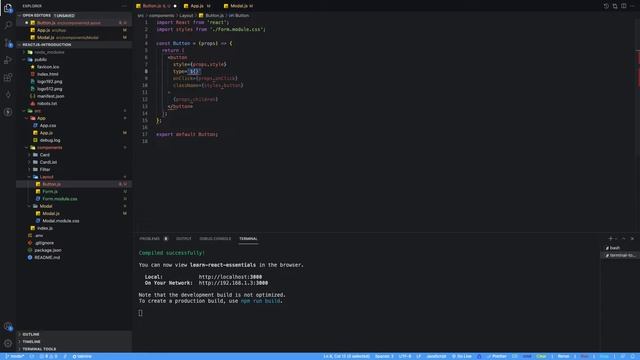Close the terminal panel with the X icon
This screenshot has height=360, width=640.
[632, 238]
